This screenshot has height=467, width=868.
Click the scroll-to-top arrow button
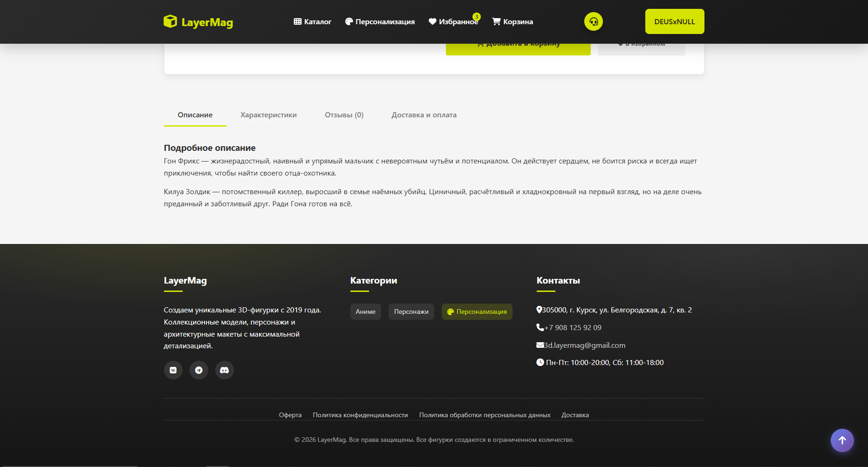point(842,440)
